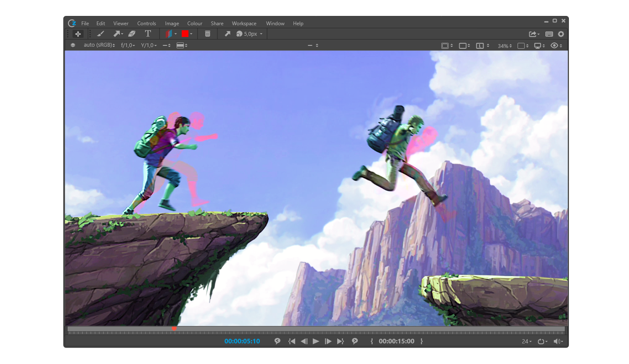Open the colour swatch dropdown arrow

point(191,34)
